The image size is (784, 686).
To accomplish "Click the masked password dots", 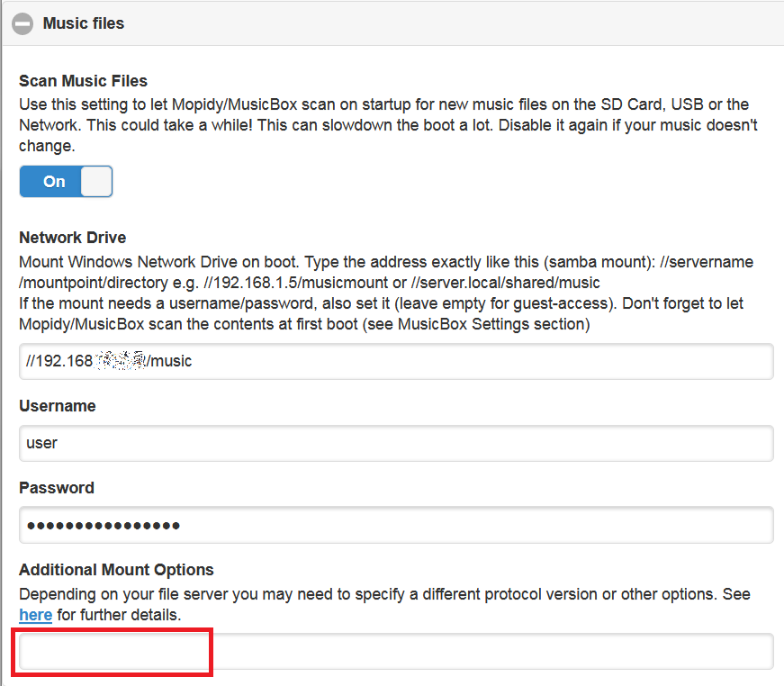I will [x=103, y=525].
